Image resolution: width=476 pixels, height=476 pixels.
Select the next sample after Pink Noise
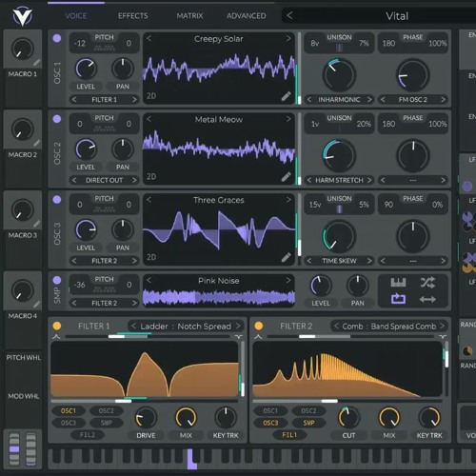tap(288, 280)
